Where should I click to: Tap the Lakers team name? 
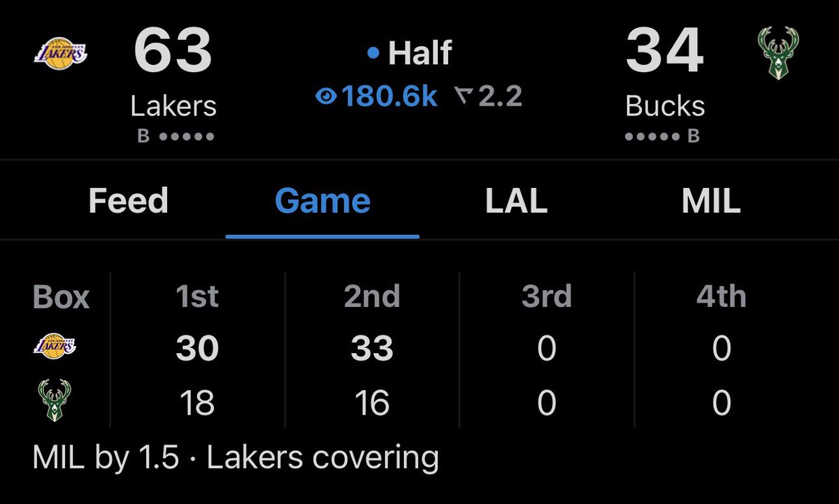click(x=173, y=106)
